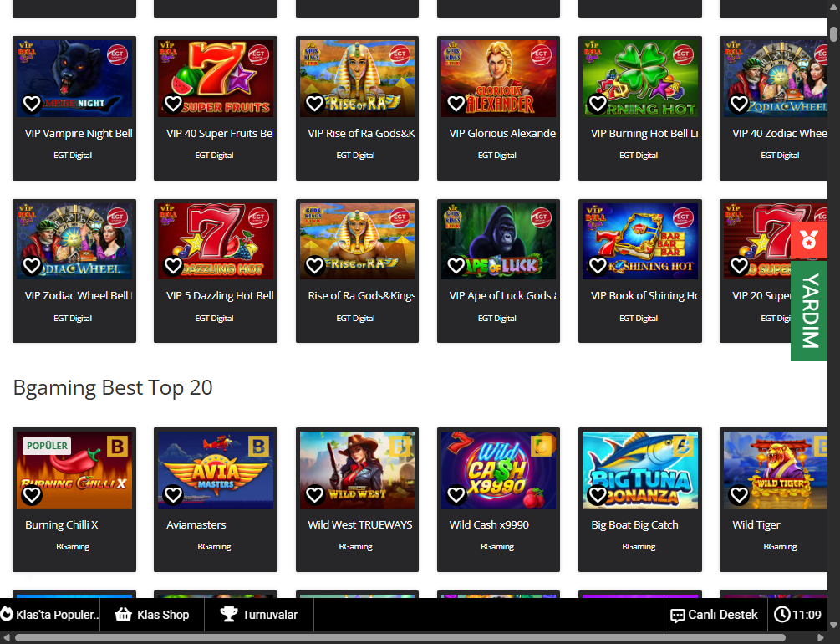Open VIP 40 Super Fruits game thumbnail
This screenshot has width=840, height=644.
[216, 79]
